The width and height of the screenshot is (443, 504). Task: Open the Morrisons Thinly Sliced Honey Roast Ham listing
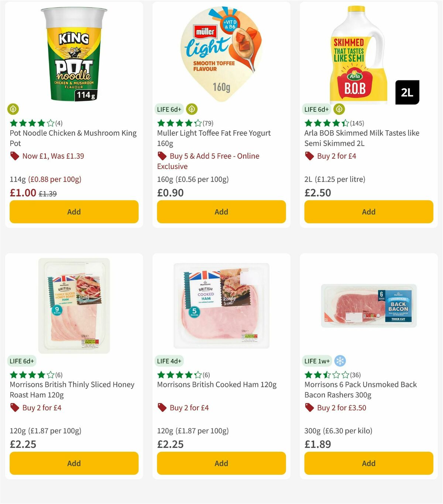coord(72,389)
